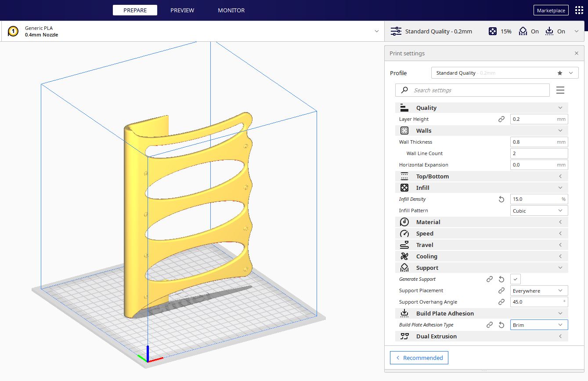Reset Infill Density with the revert arrow

tap(501, 199)
